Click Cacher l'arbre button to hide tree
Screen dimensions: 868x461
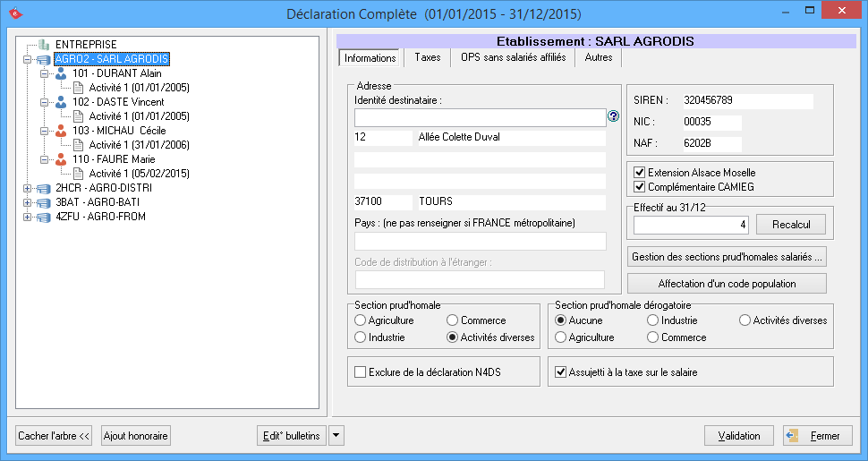[x=55, y=436]
